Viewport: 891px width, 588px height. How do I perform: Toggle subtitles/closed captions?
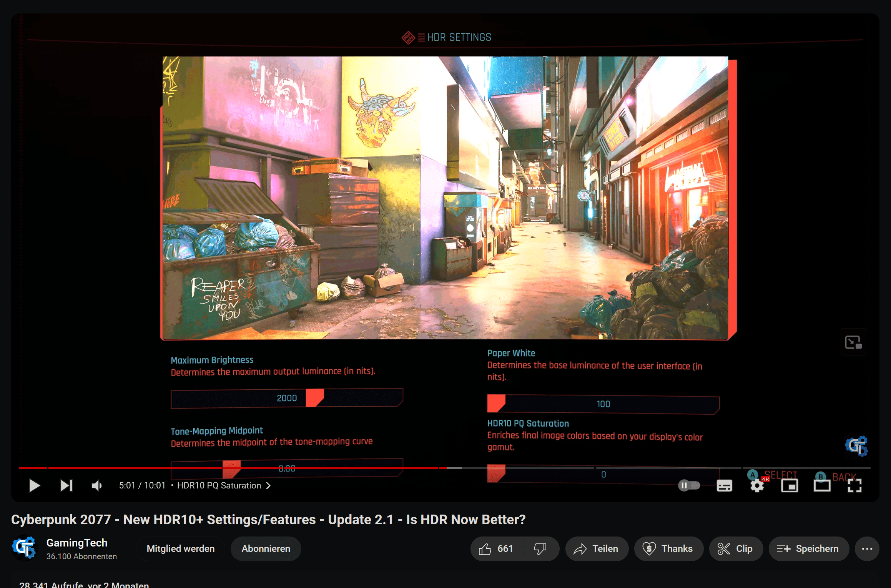click(x=724, y=486)
